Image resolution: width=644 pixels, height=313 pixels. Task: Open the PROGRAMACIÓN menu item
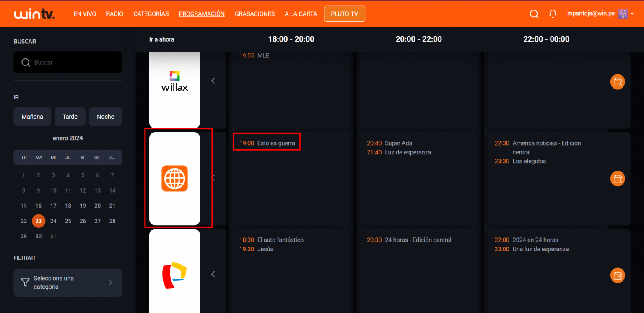point(202,13)
